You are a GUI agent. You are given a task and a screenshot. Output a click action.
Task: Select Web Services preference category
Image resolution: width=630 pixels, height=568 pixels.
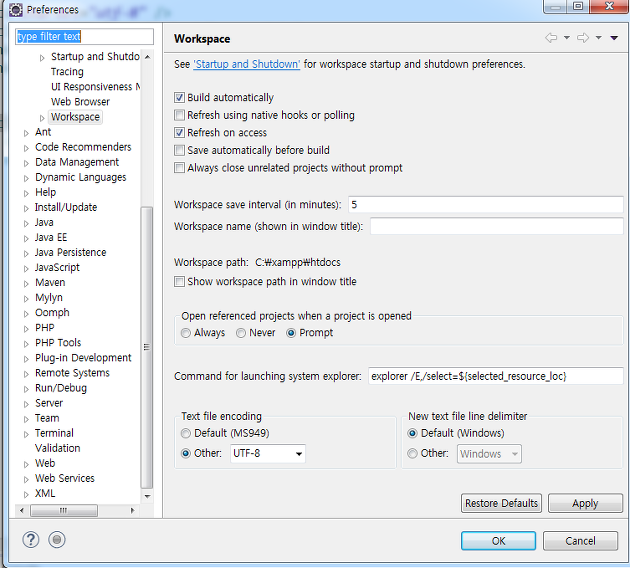coord(65,478)
